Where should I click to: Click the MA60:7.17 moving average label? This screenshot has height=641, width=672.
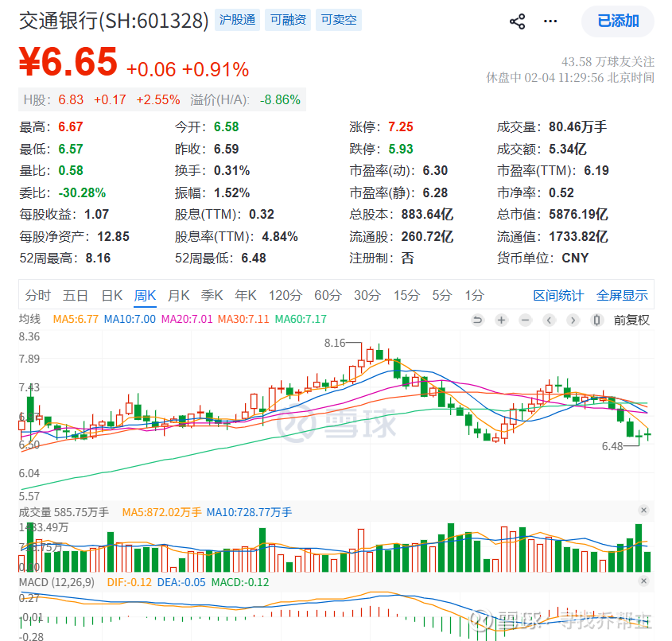[x=301, y=319]
